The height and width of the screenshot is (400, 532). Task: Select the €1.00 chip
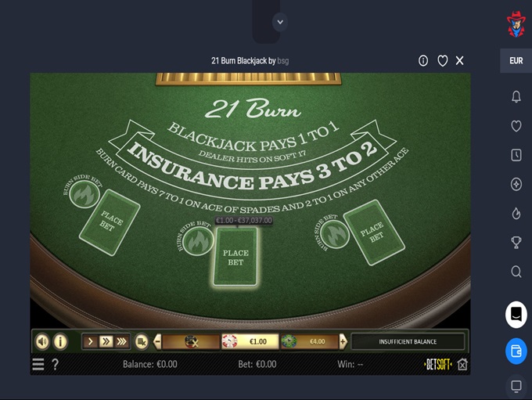[250, 341]
